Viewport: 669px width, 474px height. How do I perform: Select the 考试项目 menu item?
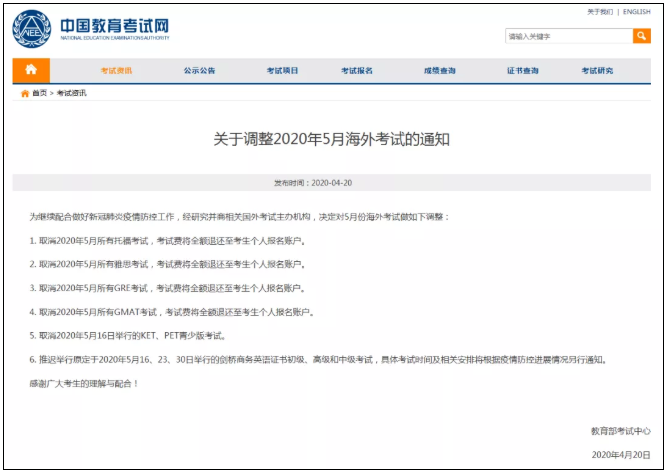(282, 71)
